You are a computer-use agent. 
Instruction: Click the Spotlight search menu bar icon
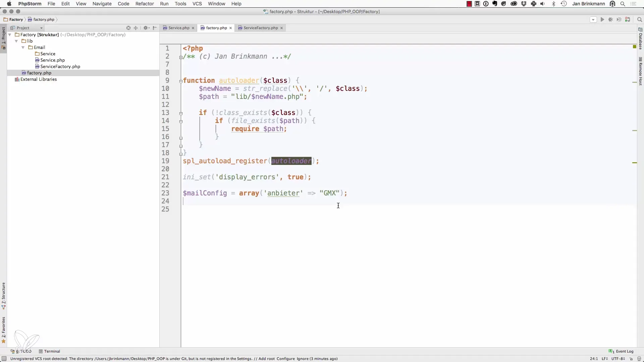(623, 4)
